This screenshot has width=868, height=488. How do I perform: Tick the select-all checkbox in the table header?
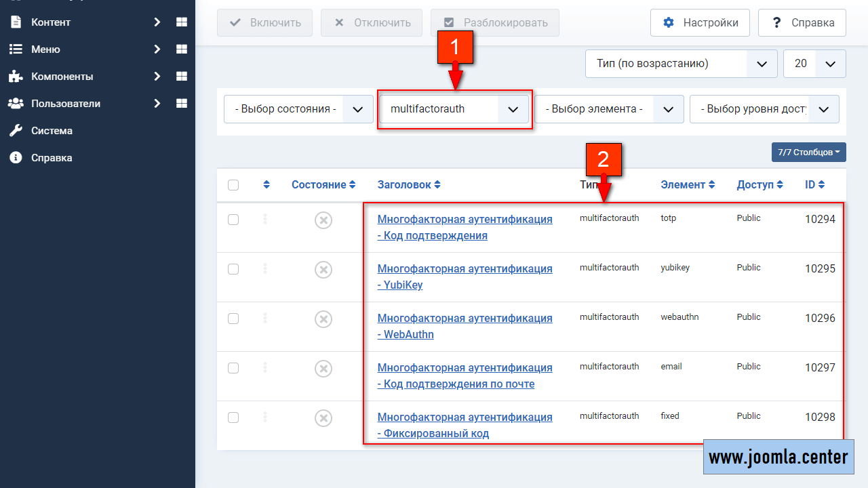[x=233, y=185]
